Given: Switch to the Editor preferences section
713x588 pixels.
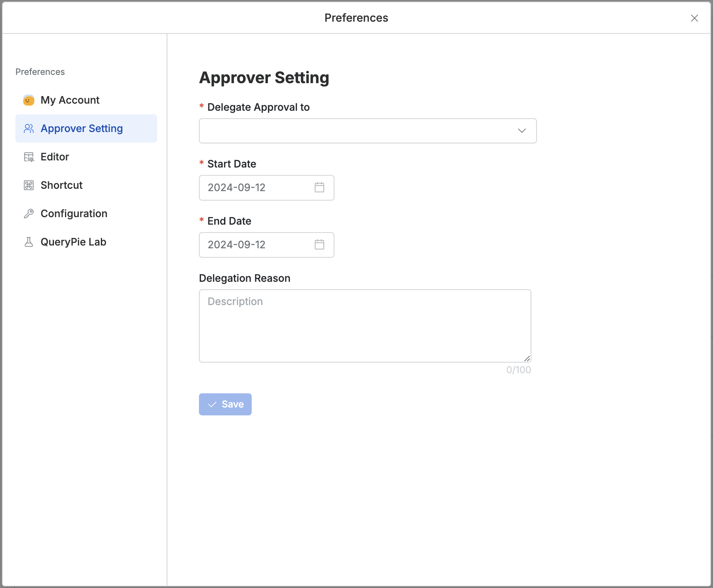Looking at the screenshot, I should (x=55, y=157).
